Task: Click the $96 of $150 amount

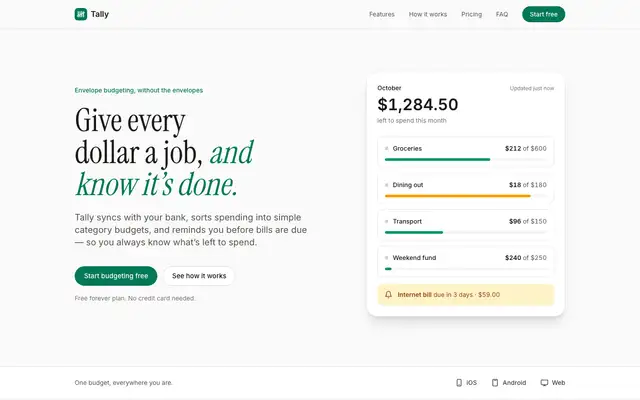Action: pos(528,221)
